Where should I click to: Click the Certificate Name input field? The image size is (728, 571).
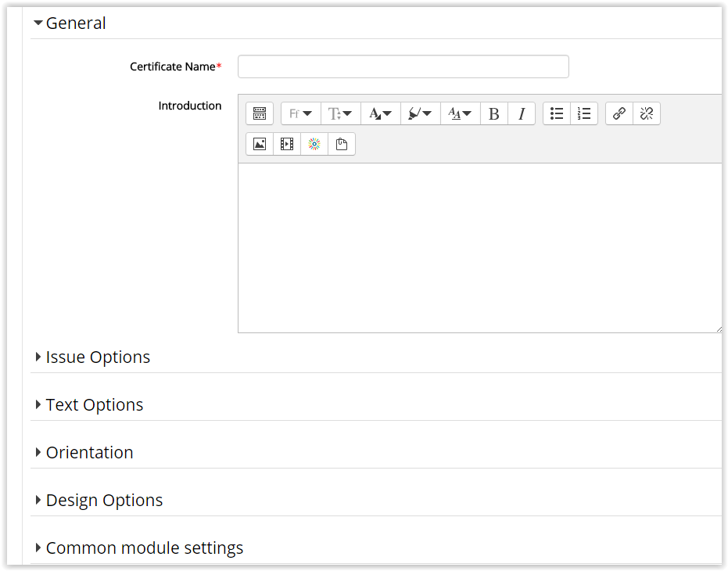[x=403, y=66]
